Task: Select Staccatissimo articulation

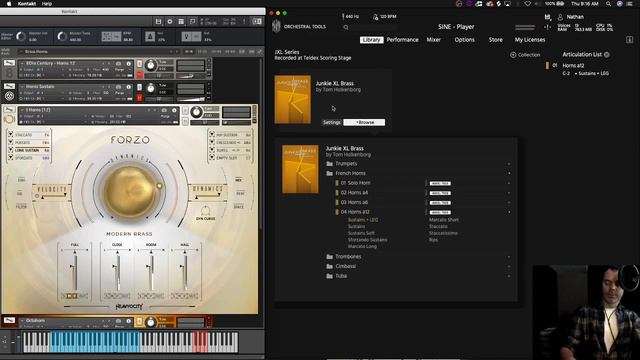Action: coord(443,233)
